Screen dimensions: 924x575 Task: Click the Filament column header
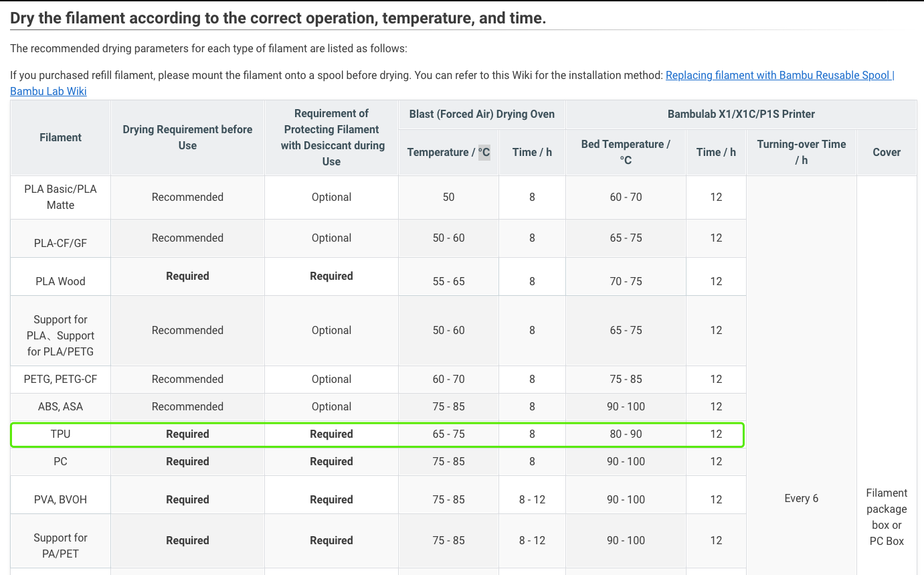[60, 137]
